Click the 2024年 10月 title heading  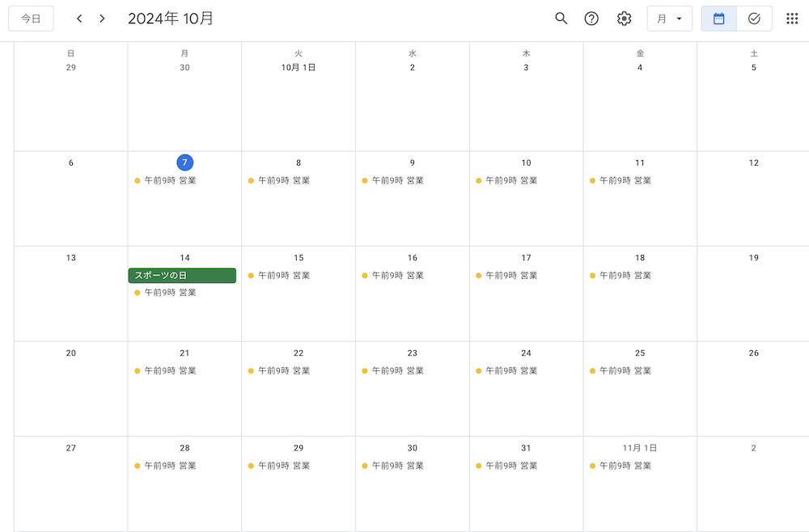pyautogui.click(x=171, y=19)
